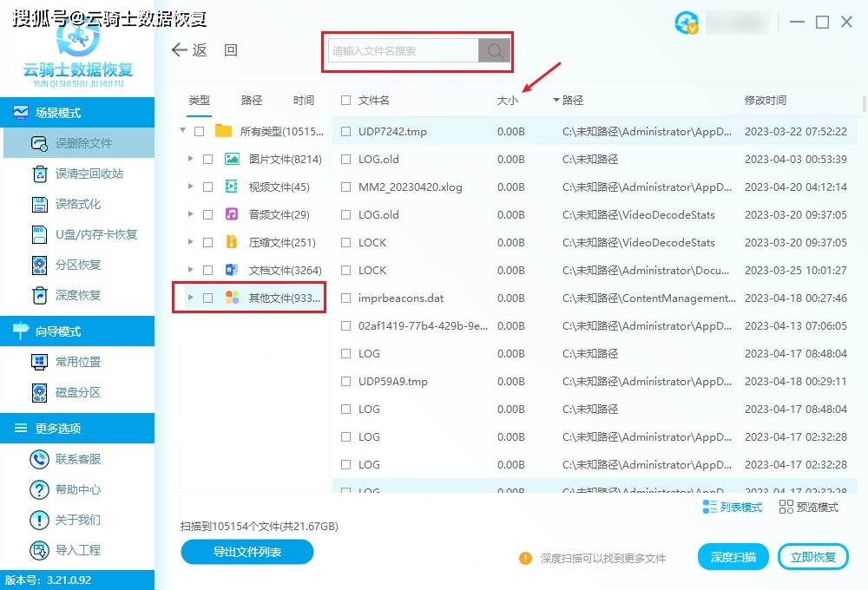Select the 误删除文件 icon
Image resolution: width=868 pixels, height=590 pixels.
click(39, 143)
